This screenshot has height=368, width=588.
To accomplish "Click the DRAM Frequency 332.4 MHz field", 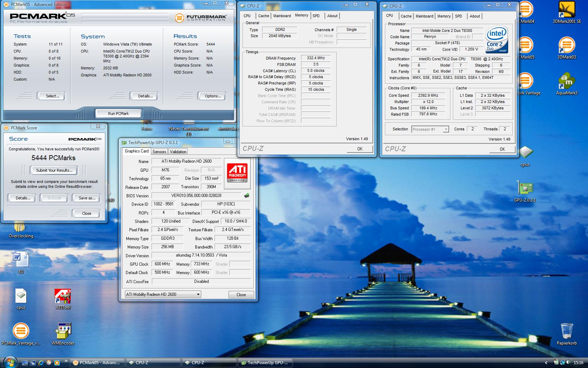I will [316, 58].
